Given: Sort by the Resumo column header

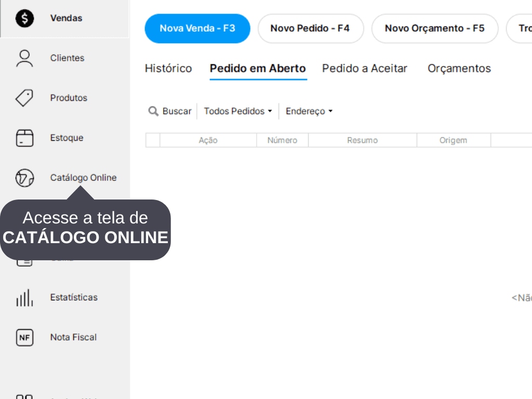Looking at the screenshot, I should (x=362, y=140).
